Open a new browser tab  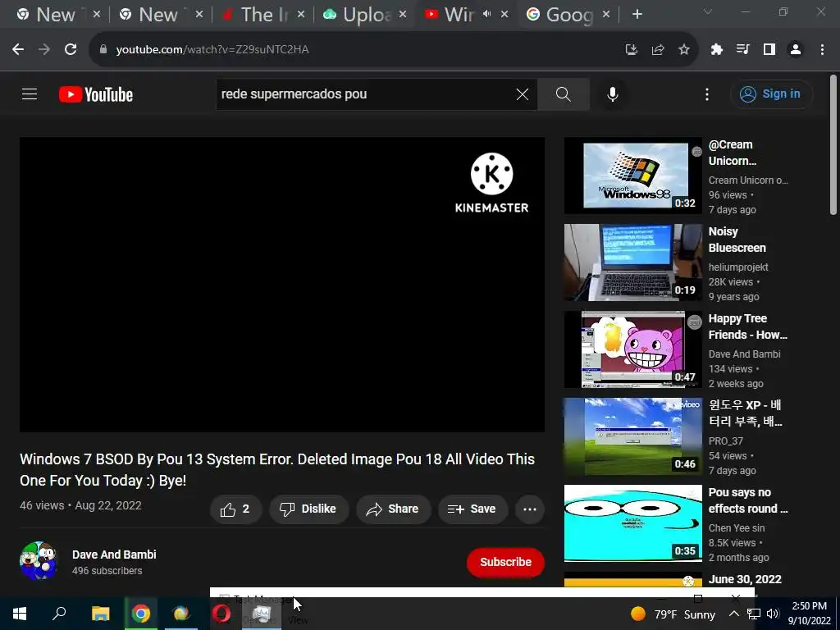point(637,15)
